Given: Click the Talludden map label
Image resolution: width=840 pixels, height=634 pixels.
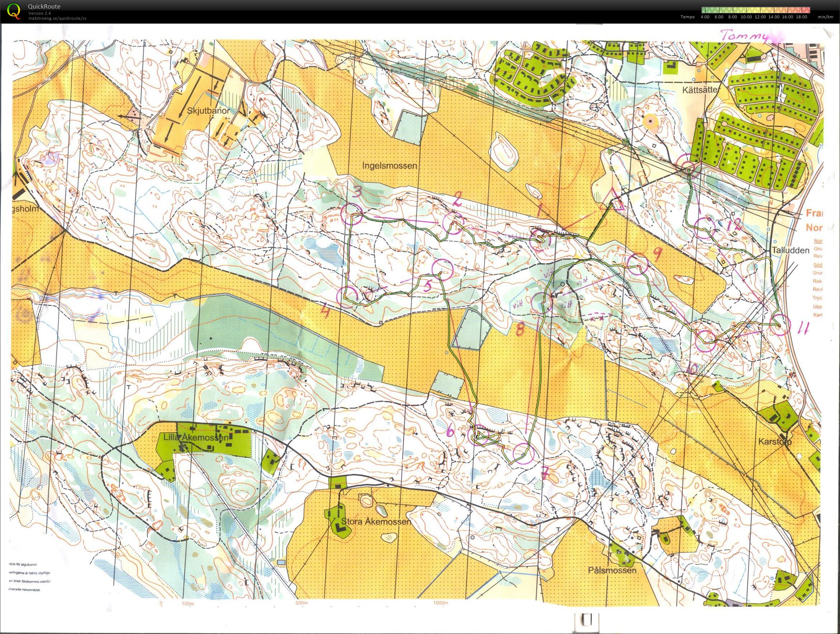Looking at the screenshot, I should [x=790, y=250].
